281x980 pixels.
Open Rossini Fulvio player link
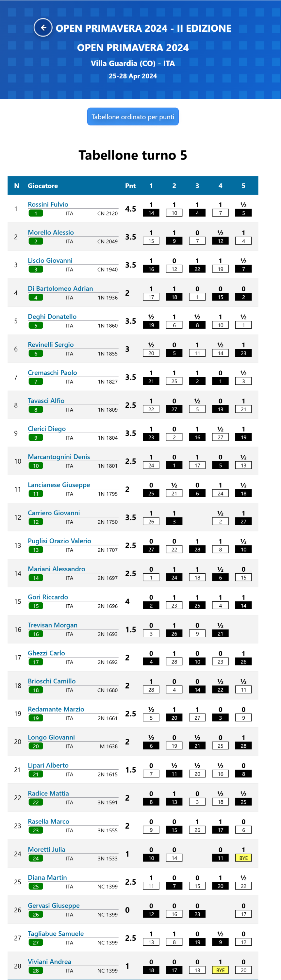click(x=48, y=204)
